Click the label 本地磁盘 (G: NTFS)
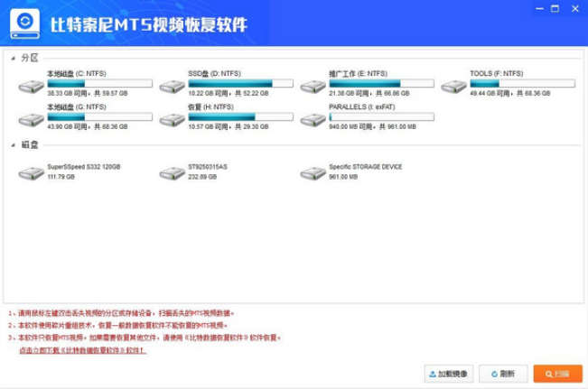588x389 pixels. pos(77,107)
